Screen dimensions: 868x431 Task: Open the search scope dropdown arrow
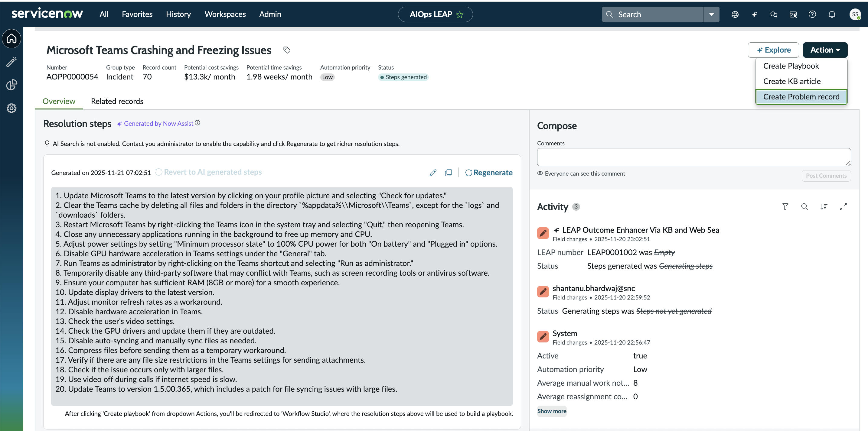[x=711, y=15]
